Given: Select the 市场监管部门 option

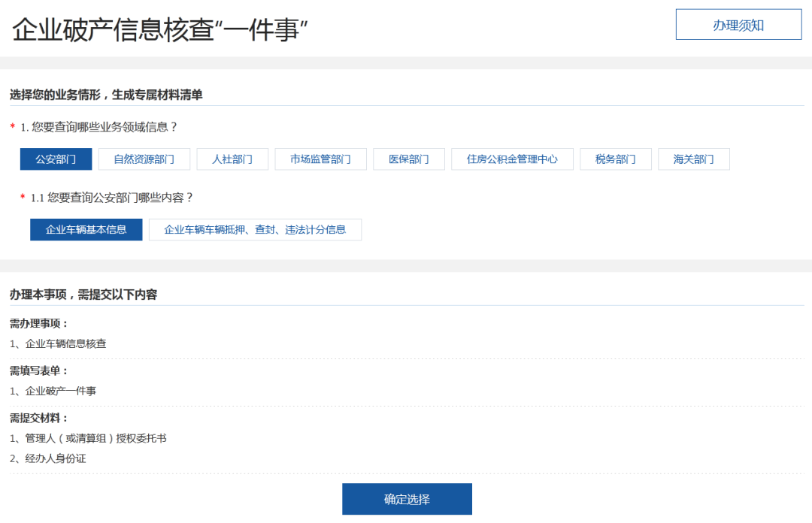Looking at the screenshot, I should pyautogui.click(x=320, y=159).
